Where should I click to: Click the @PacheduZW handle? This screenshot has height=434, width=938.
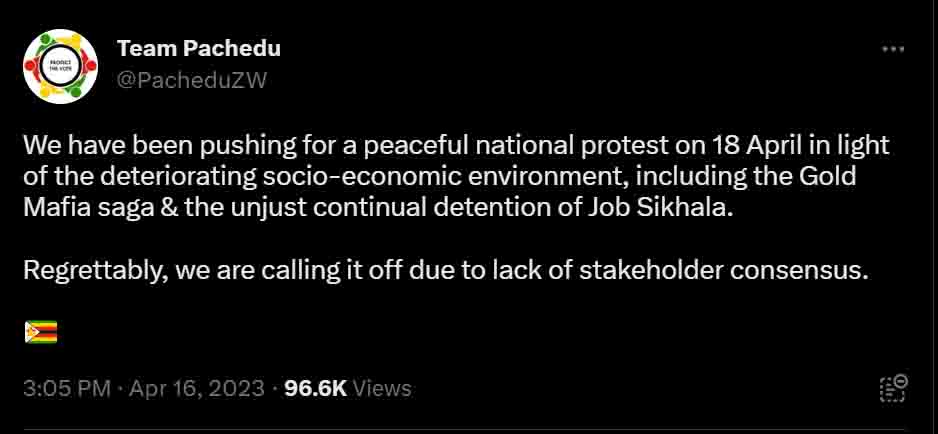tap(192, 81)
